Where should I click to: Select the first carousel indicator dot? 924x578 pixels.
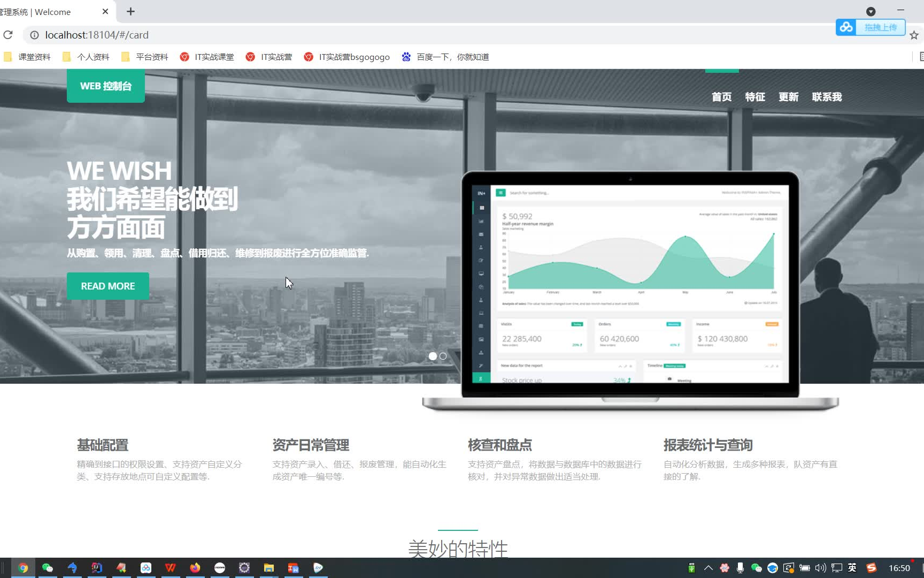(x=433, y=356)
